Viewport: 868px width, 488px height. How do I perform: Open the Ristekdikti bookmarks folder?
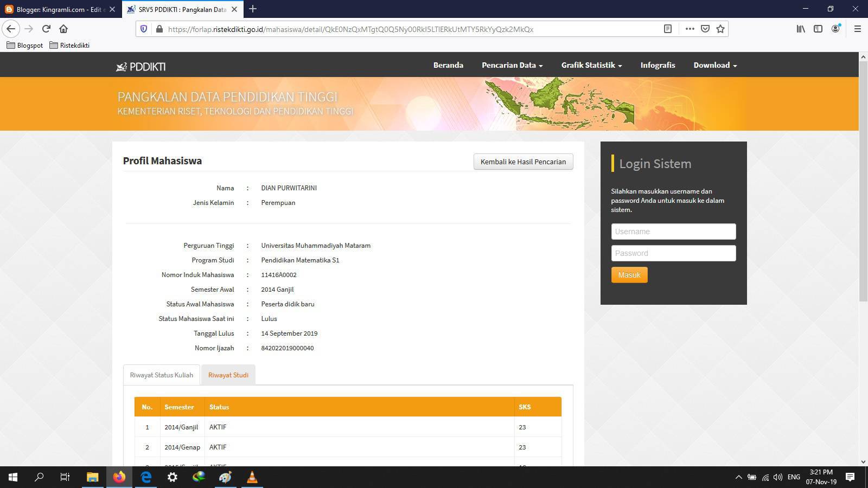point(69,45)
